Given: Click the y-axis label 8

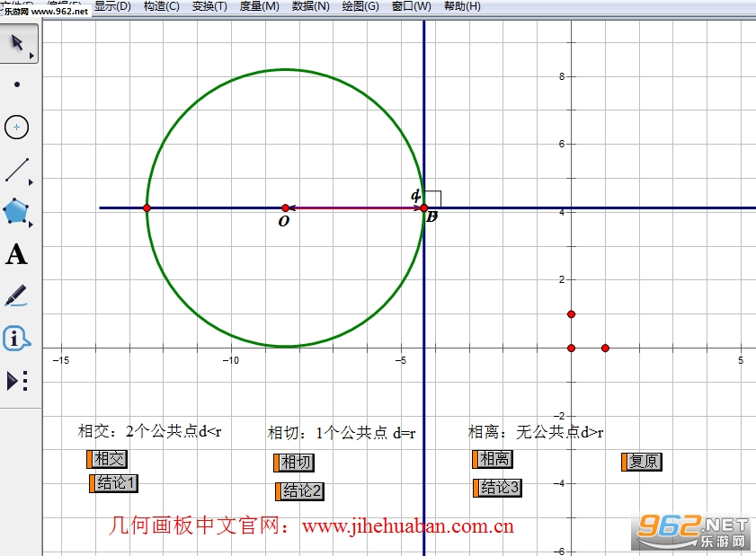Looking at the screenshot, I should coord(562,76).
